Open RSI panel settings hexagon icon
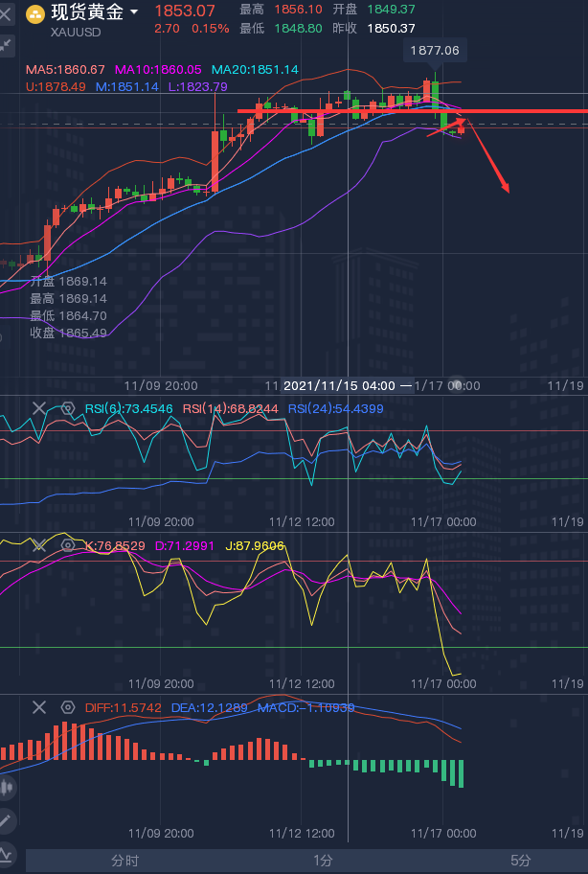Viewport: 588px width, 874px height. click(x=67, y=408)
